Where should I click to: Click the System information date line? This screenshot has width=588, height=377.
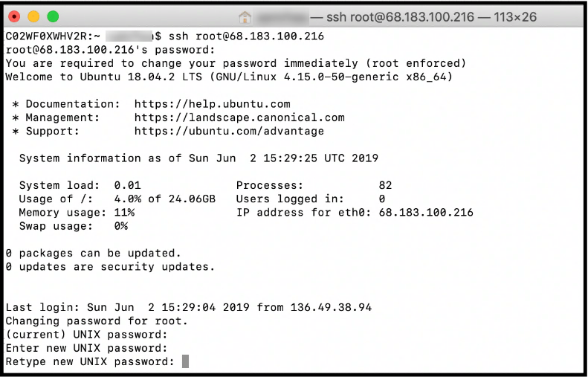click(198, 158)
